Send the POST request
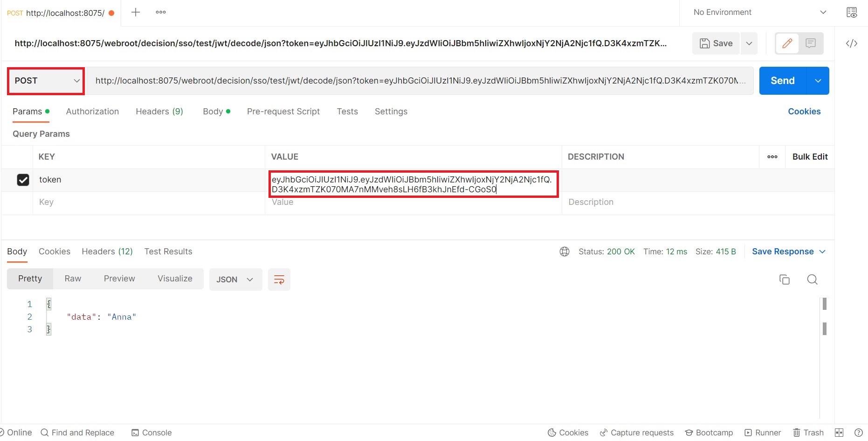Screen dimensions: 868x441 pos(783,81)
